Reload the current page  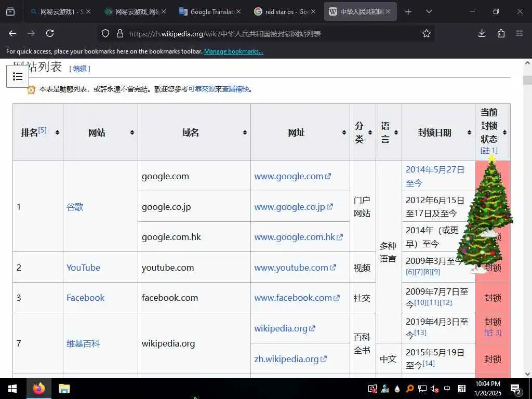pyautogui.click(x=50, y=33)
